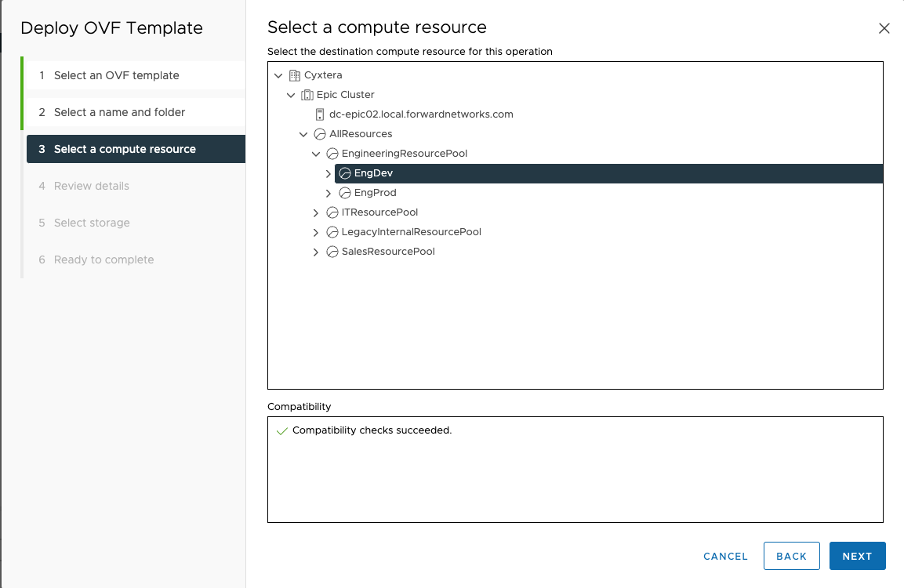
Task: Click the ITResourcePool icon
Action: [332, 212]
